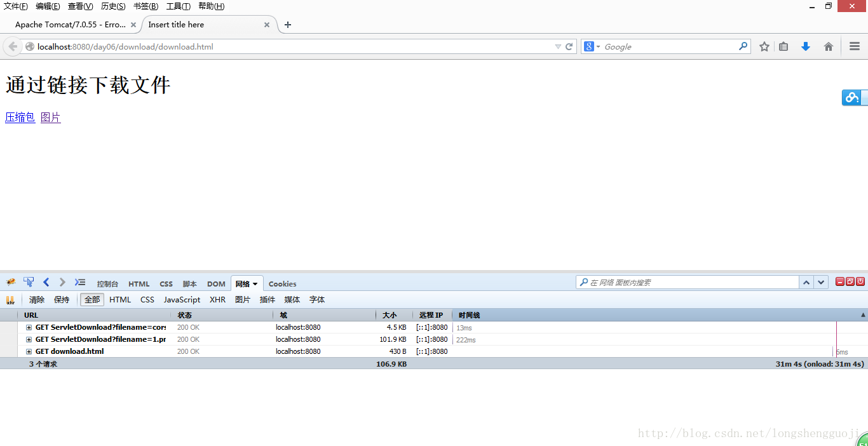Open the 文件(F) menu
Image resolution: width=868 pixels, height=446 pixels.
coord(16,6)
